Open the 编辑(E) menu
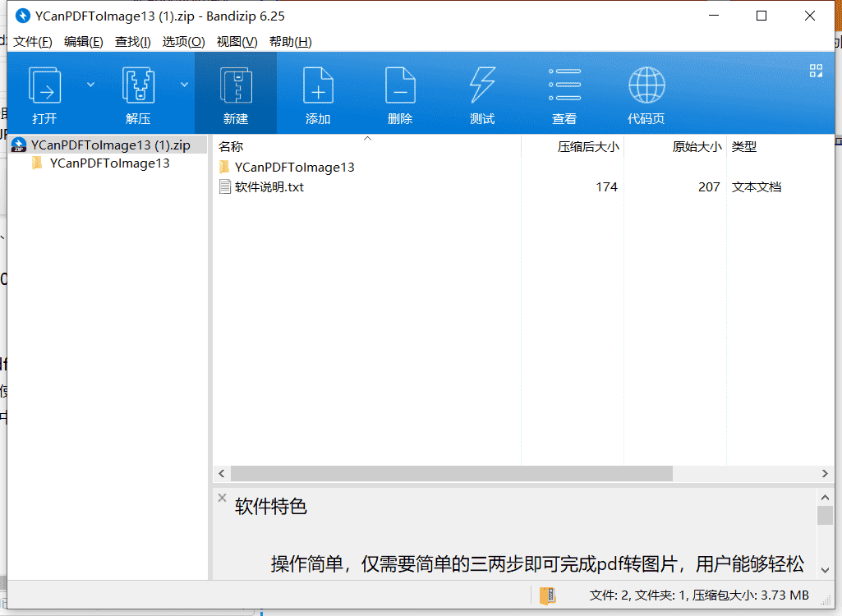This screenshot has height=616, width=842. pyautogui.click(x=83, y=42)
